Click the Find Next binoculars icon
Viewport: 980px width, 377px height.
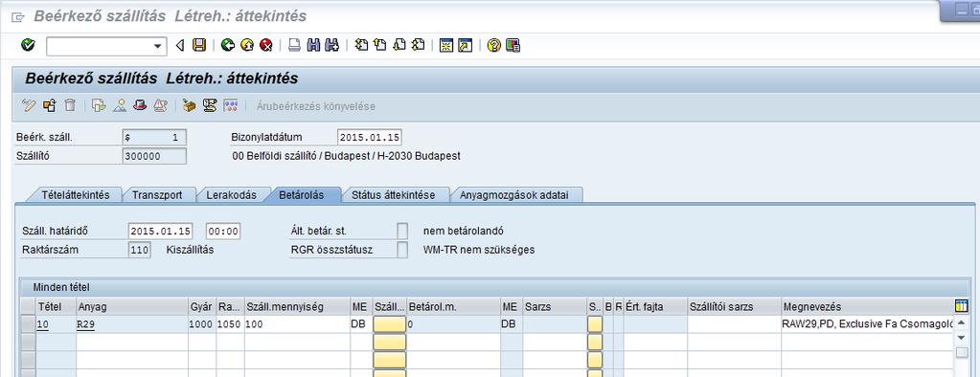pyautogui.click(x=332, y=45)
